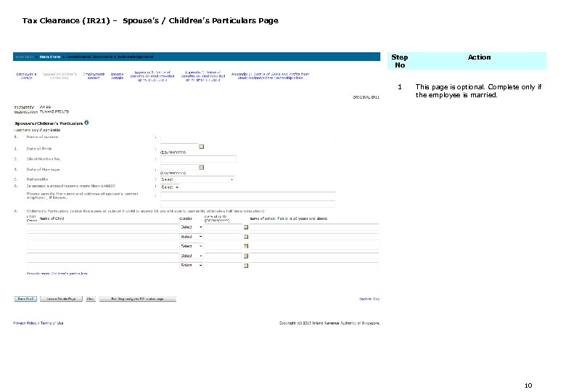Click the Copyright Inland Revenue Authority footer text
Screen dimensions: 566x392
(329, 323)
